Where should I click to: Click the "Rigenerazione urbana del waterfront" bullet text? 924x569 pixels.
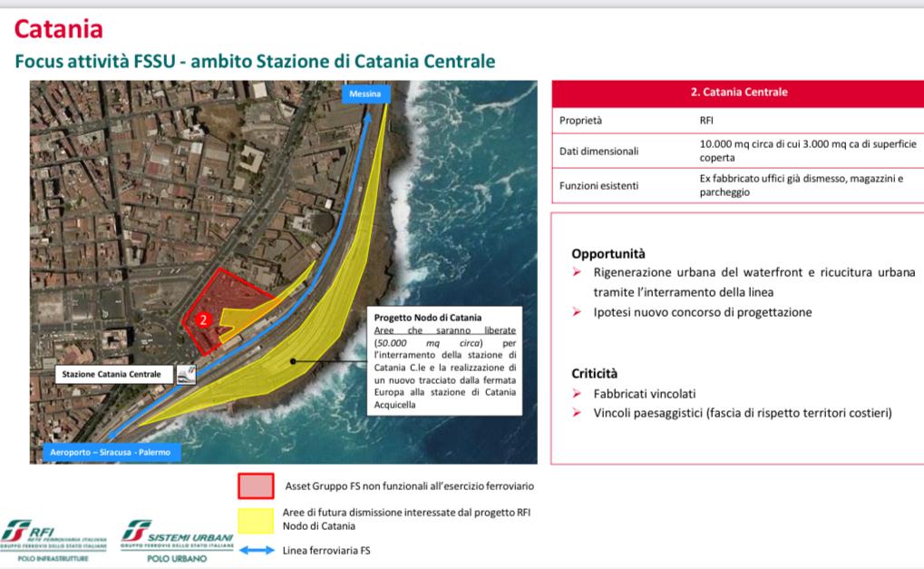tap(754, 282)
